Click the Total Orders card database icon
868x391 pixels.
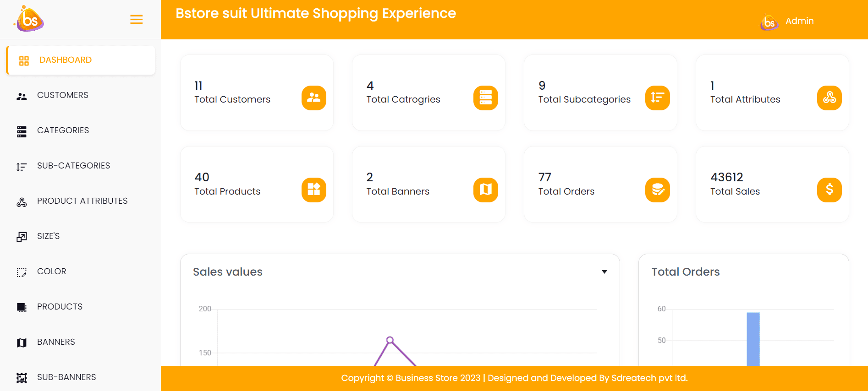(658, 190)
